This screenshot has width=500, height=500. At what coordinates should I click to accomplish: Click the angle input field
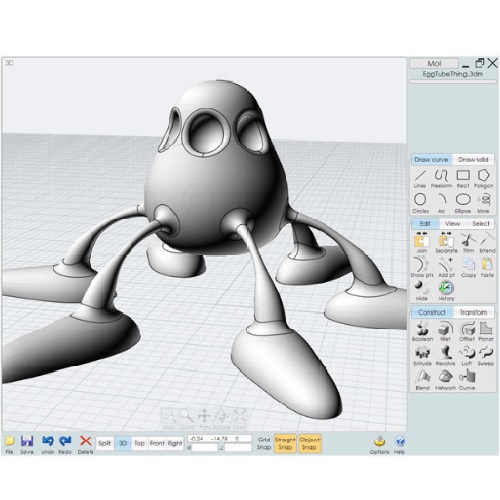click(x=238, y=448)
